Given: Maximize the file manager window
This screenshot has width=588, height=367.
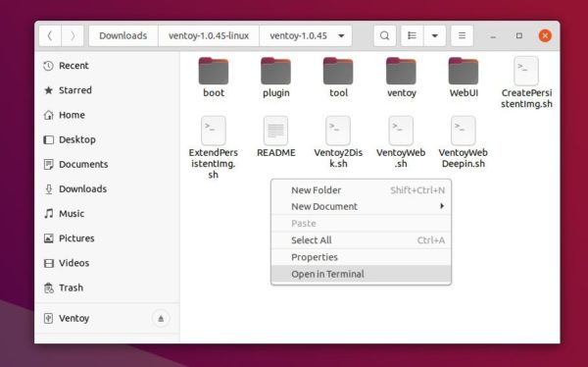Looking at the screenshot, I should (x=519, y=35).
